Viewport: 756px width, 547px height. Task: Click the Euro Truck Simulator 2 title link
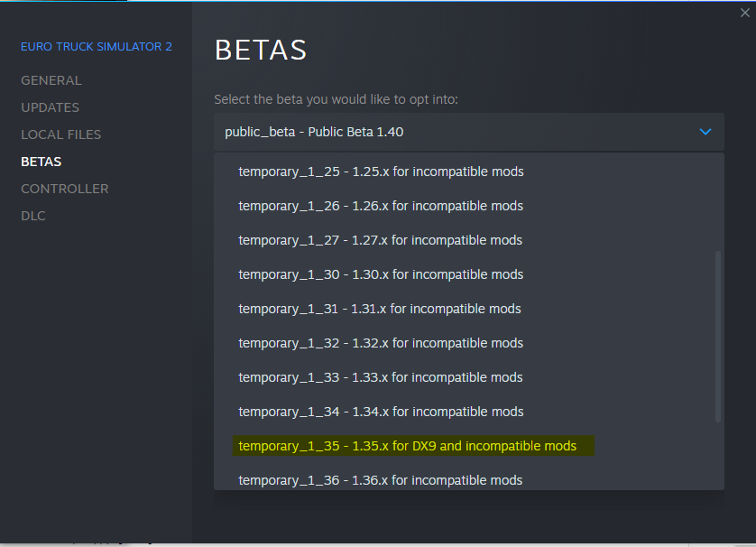point(97,47)
